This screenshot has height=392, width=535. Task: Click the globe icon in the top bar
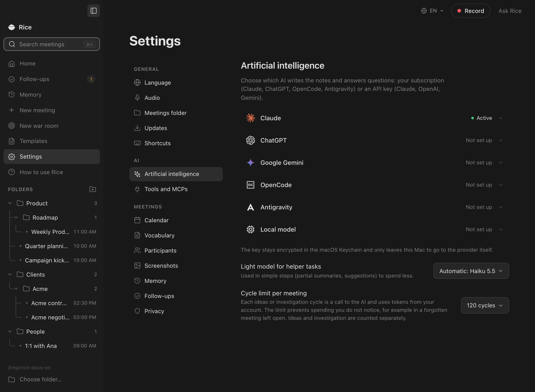424,11
